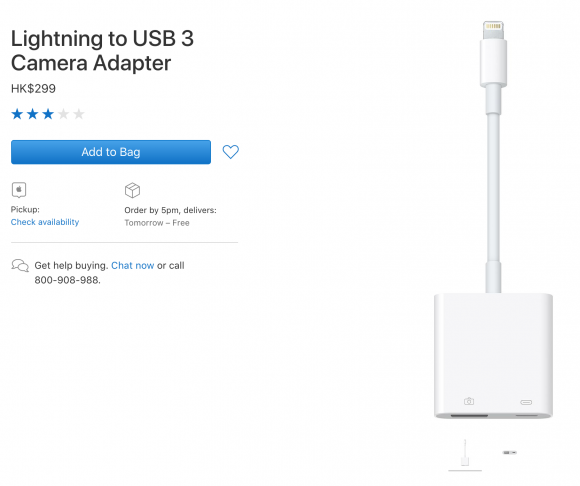This screenshot has height=486, width=580.
Task: Start a chat via Chat now link
Action: tap(132, 266)
